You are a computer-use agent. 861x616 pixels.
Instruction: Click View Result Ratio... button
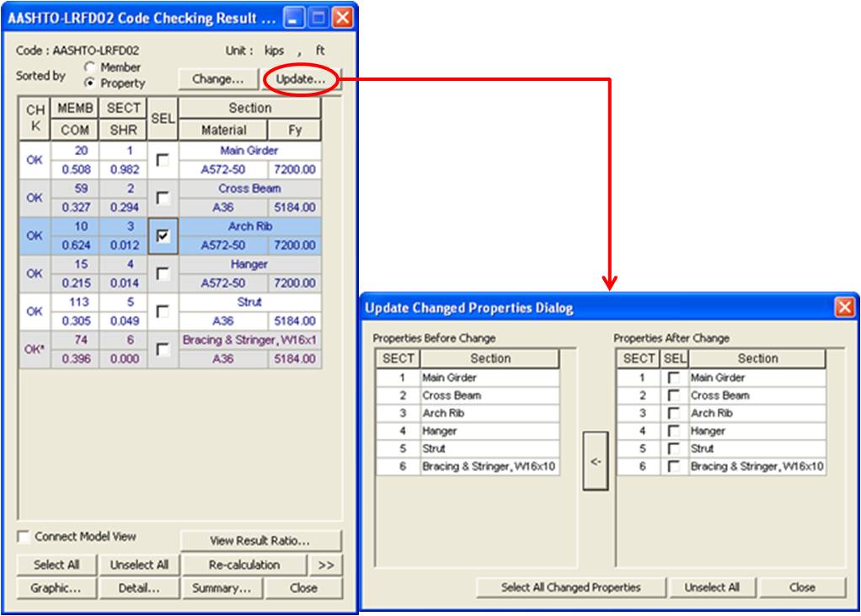260,541
